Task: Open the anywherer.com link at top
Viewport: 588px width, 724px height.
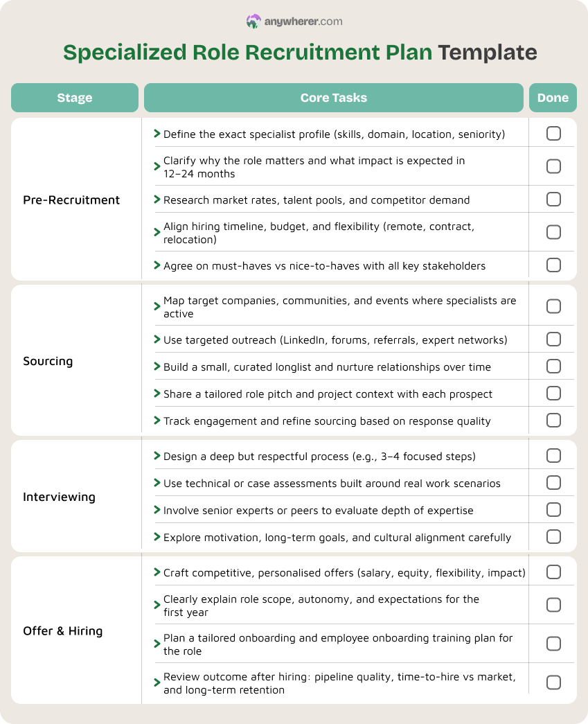Action: pyautogui.click(x=303, y=21)
